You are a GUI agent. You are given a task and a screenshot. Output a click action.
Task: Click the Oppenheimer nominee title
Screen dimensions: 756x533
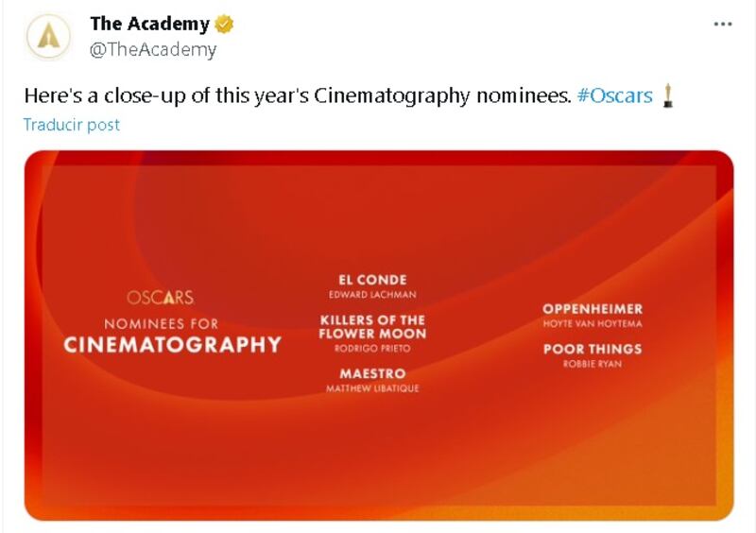point(593,309)
